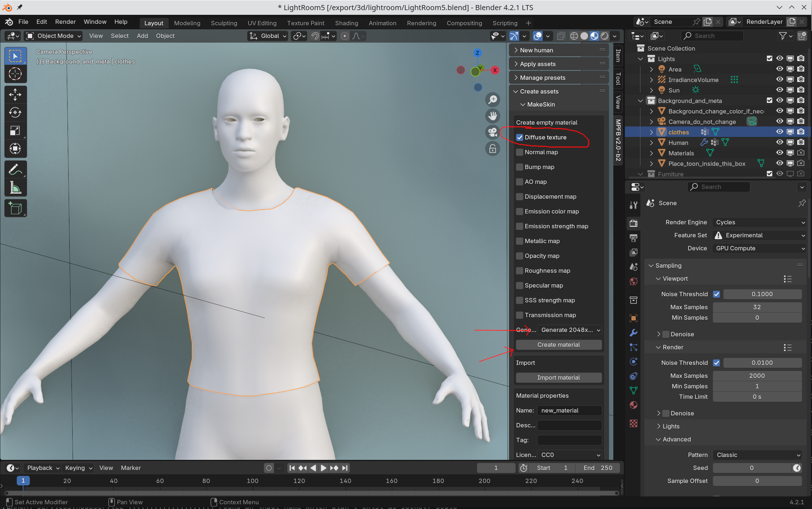Click the Seed value field
Viewport: 812px width, 509px height.
tap(752, 468)
